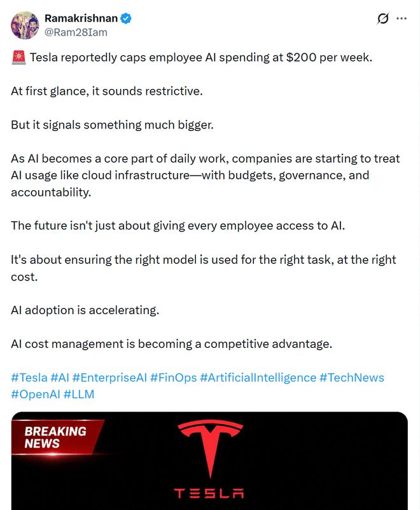This screenshot has height=510, width=420.
Task: Click the Grok circle-slash icon
Action: pyautogui.click(x=383, y=18)
